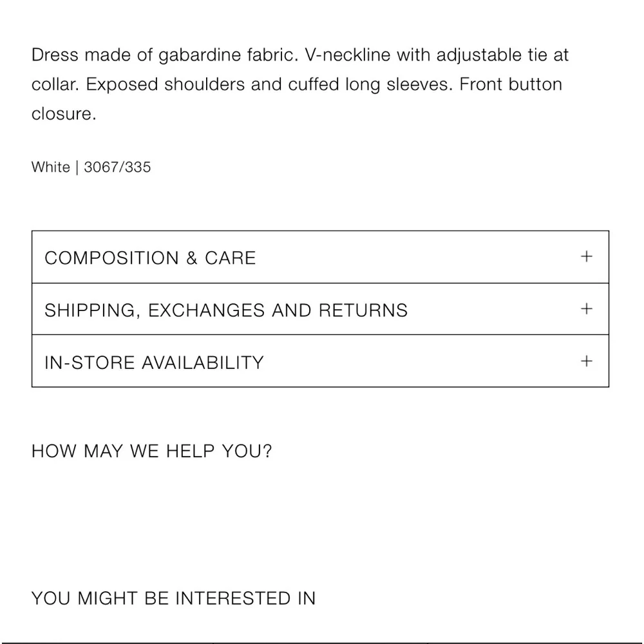
Task: Click the How May We Help You heading
Action: [152, 451]
